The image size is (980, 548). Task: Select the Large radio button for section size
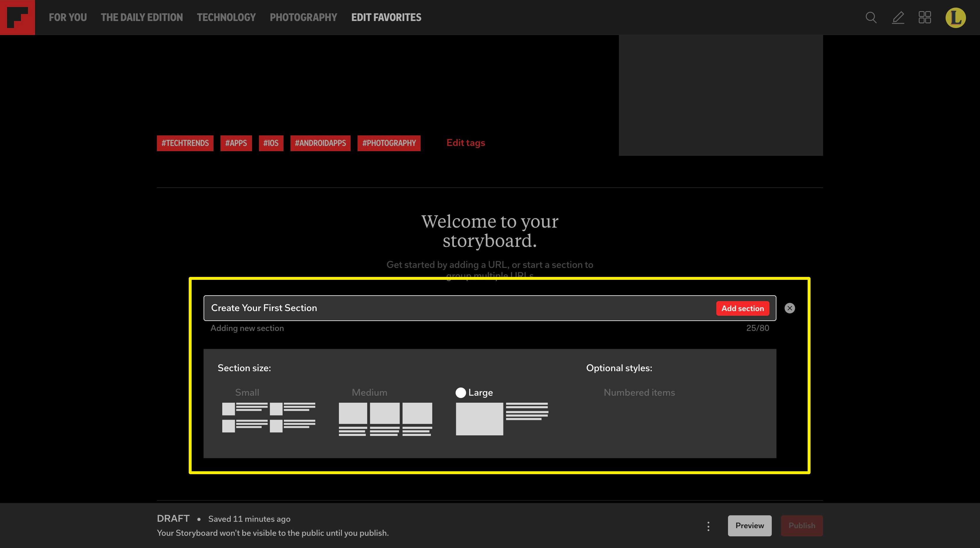[460, 392]
